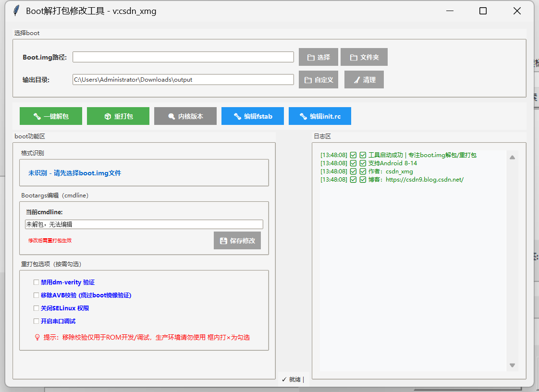Enable 开启串口调试 serial debugging
The width and height of the screenshot is (539, 392).
click(36, 321)
